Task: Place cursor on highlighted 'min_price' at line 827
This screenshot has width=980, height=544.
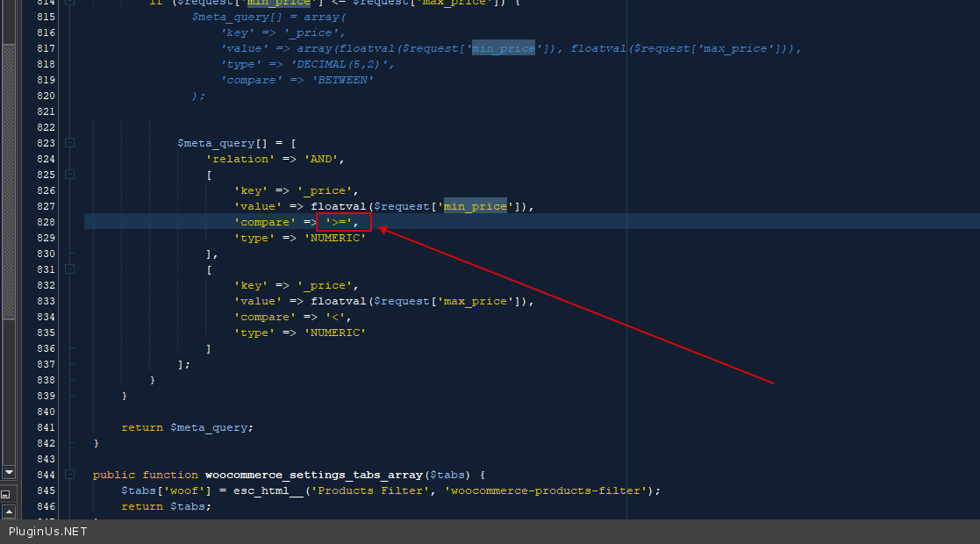Action: (475, 206)
